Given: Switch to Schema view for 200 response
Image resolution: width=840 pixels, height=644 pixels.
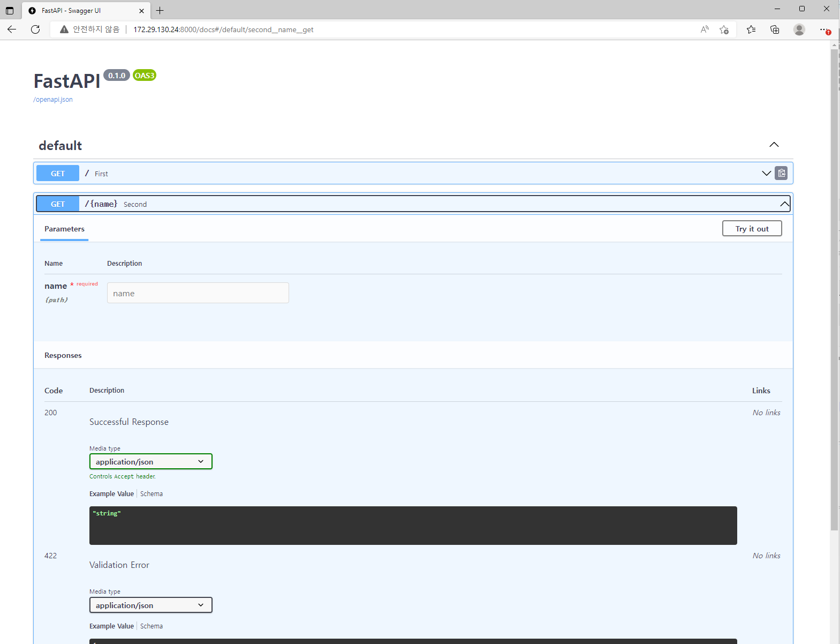Looking at the screenshot, I should pos(152,494).
